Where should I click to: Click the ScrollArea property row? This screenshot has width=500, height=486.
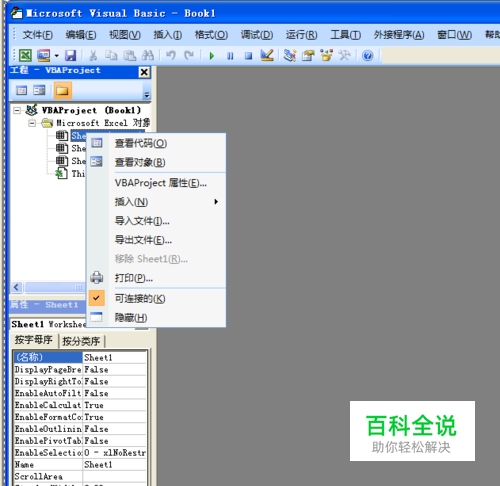click(80, 477)
